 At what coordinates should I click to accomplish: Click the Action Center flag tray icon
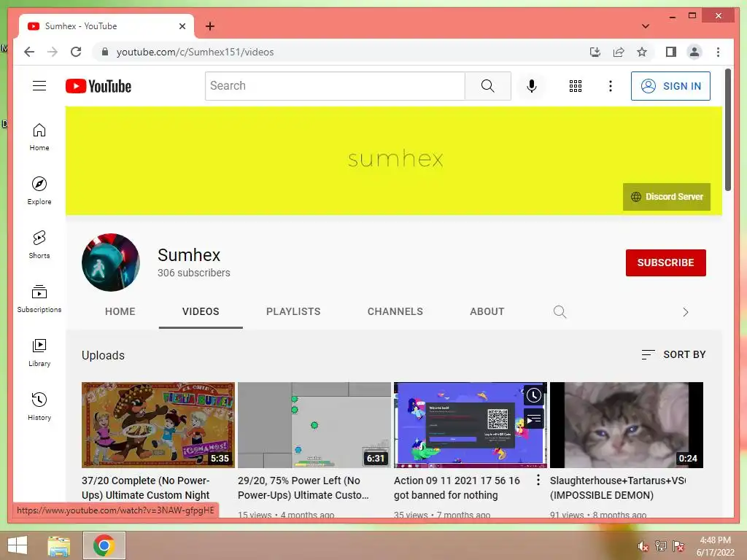pos(678,545)
